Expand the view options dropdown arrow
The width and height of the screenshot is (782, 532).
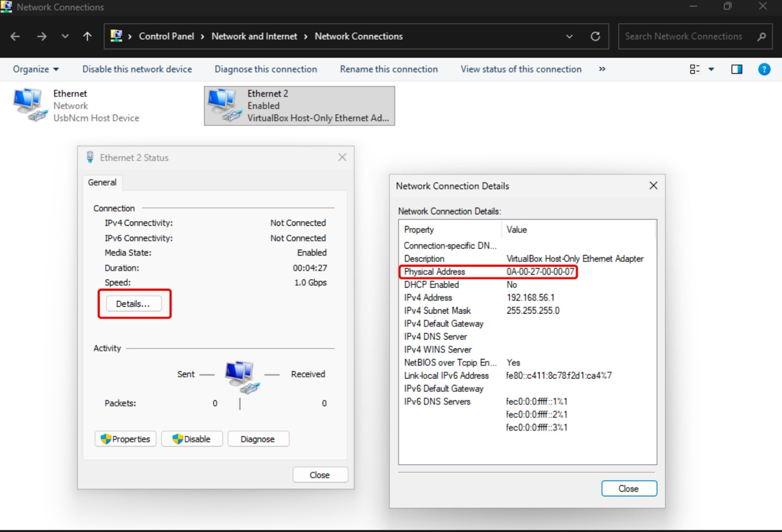(711, 69)
